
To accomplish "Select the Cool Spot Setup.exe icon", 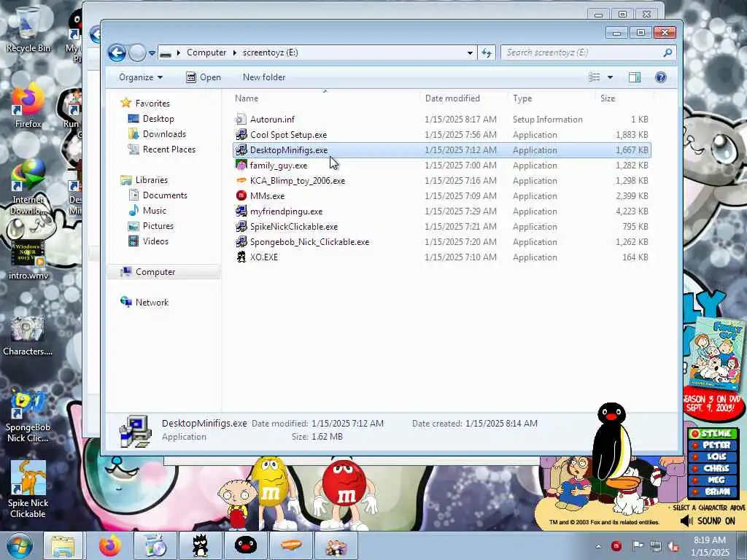I will coord(241,134).
